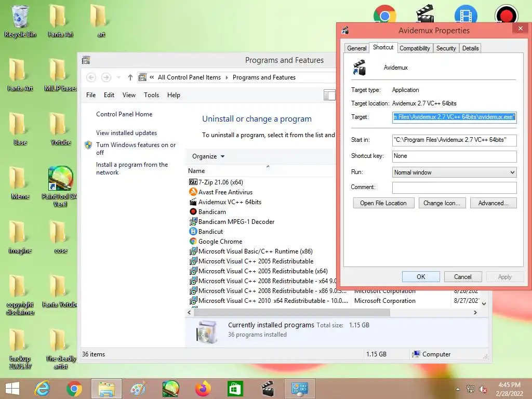
Task: Expand address bar breadcrumb chevron
Action: 152,77
